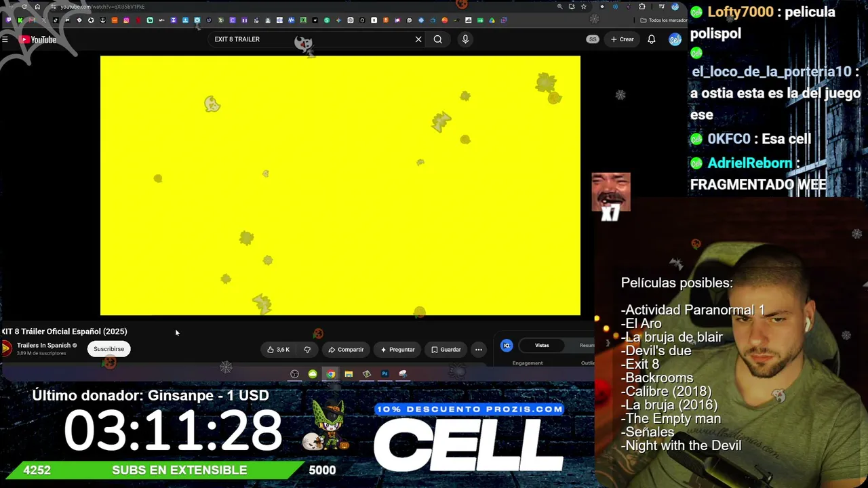Screen dimensions: 868x488
Task: Click the SS badge next to Crear
Action: (x=593, y=39)
